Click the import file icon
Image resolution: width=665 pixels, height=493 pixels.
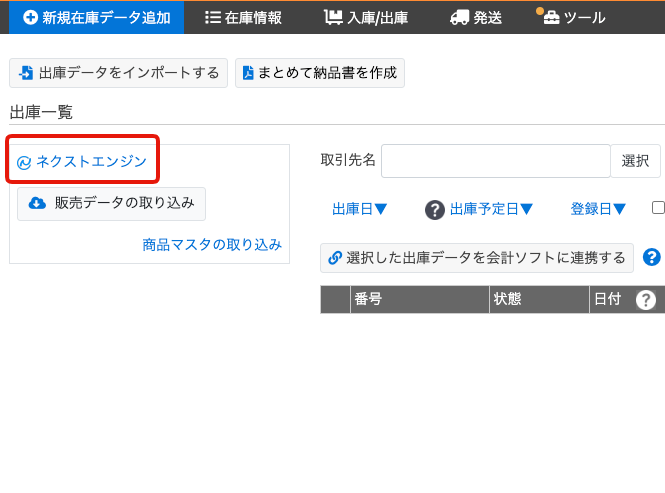(26, 73)
